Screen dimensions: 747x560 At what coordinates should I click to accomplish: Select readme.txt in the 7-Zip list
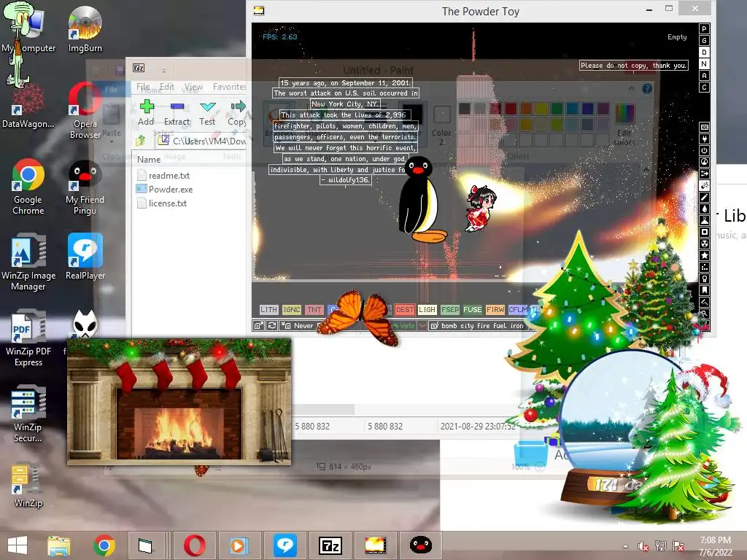pos(169,176)
